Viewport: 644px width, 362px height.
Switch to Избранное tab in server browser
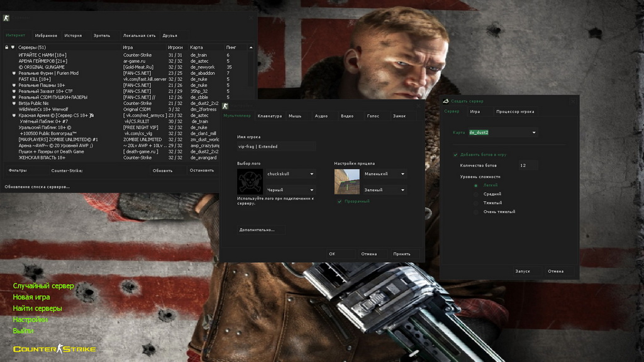point(46,36)
